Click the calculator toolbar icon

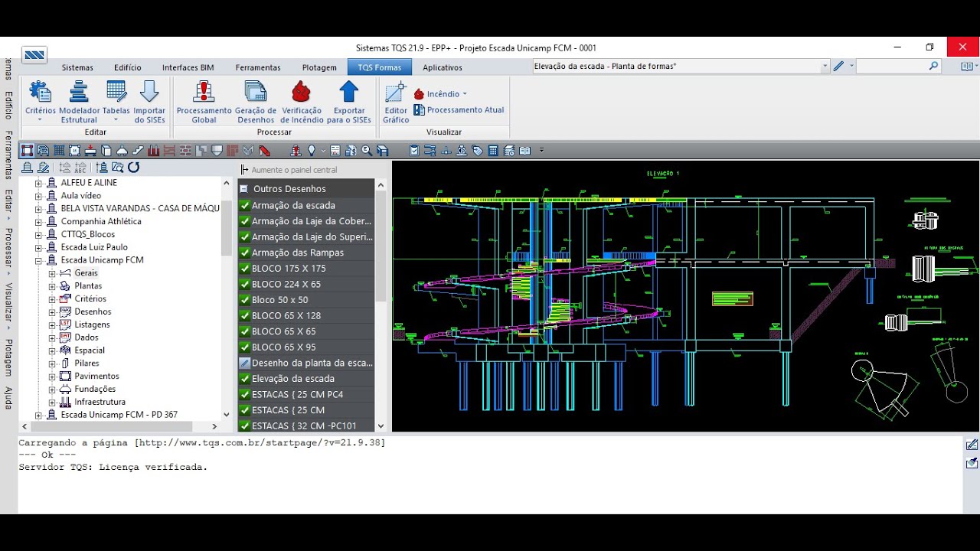[494, 150]
